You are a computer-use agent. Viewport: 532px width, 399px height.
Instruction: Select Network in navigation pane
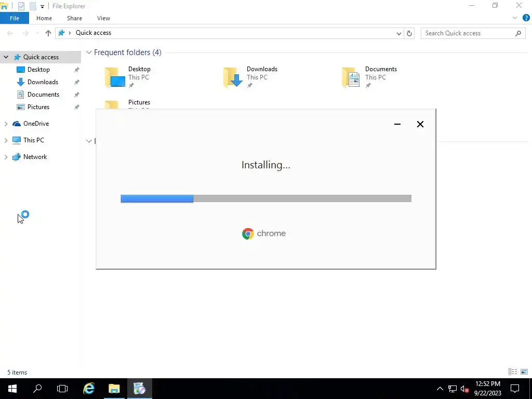(x=35, y=157)
